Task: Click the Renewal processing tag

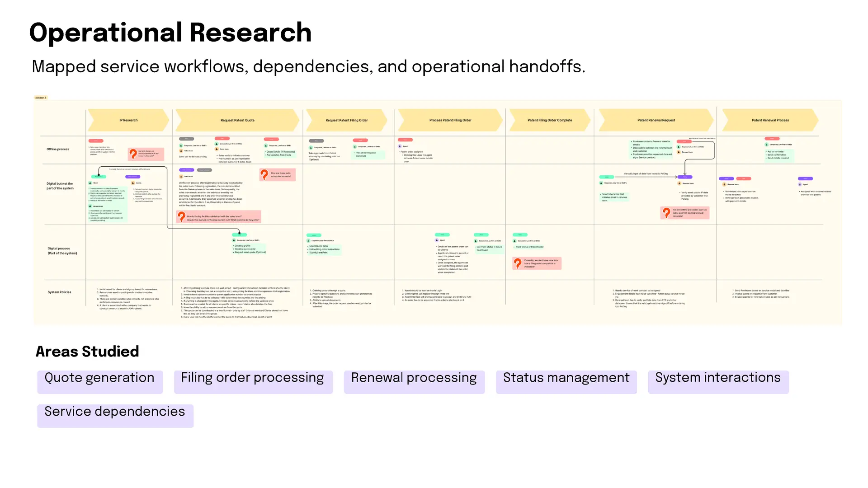Action: tap(414, 382)
